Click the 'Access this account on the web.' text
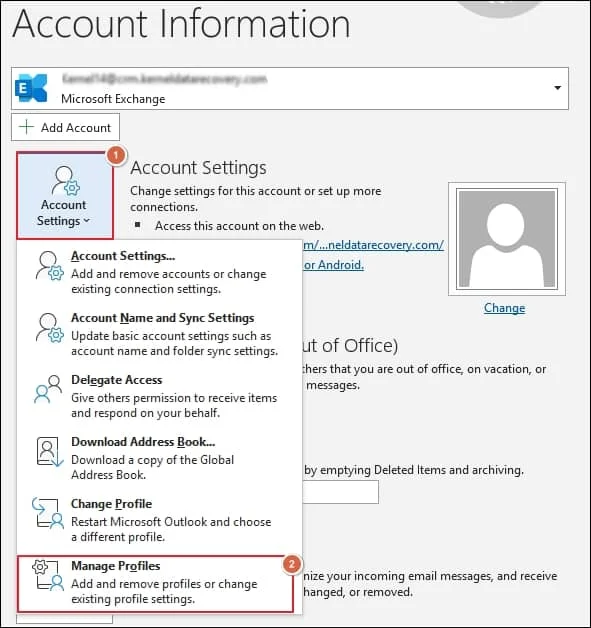Screen dimensions: 591x628 [x=239, y=226]
